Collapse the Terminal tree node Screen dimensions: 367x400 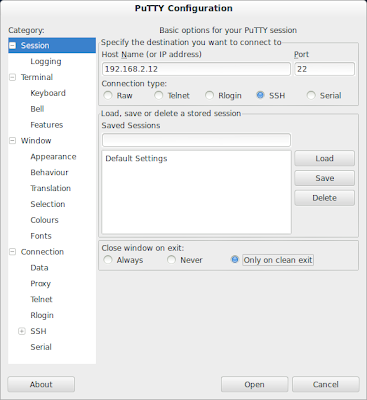click(12, 77)
